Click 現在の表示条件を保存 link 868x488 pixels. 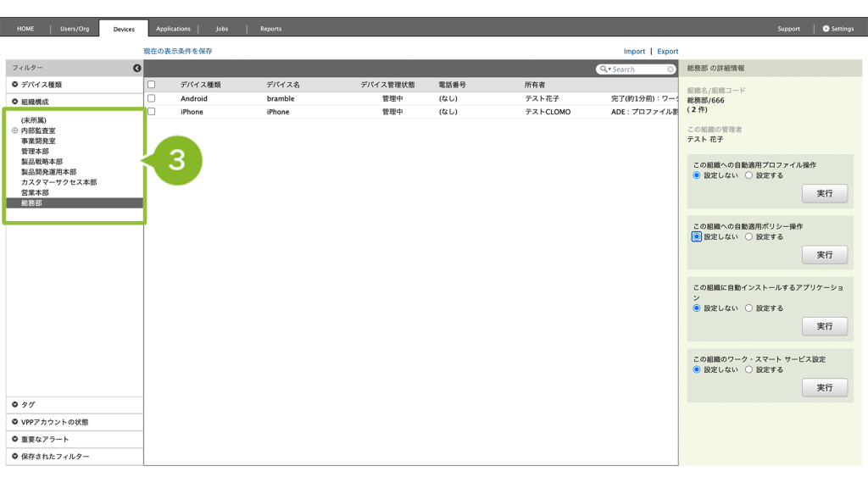[178, 52]
